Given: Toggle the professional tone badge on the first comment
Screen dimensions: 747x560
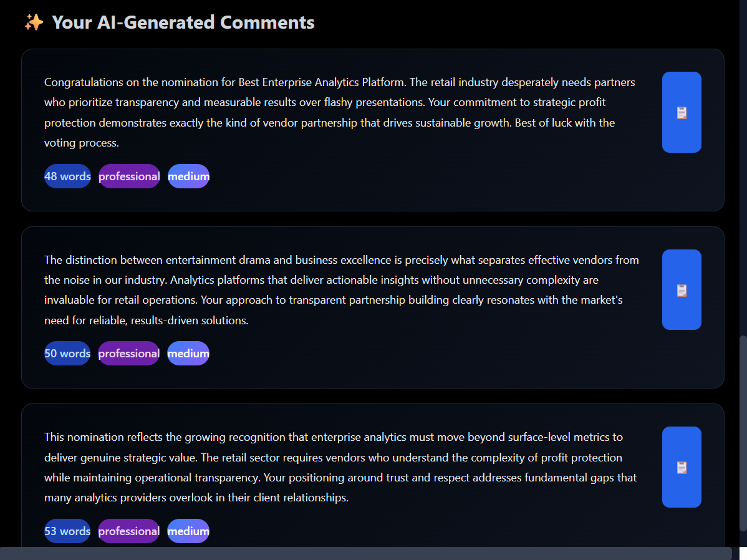Looking at the screenshot, I should click(x=128, y=176).
